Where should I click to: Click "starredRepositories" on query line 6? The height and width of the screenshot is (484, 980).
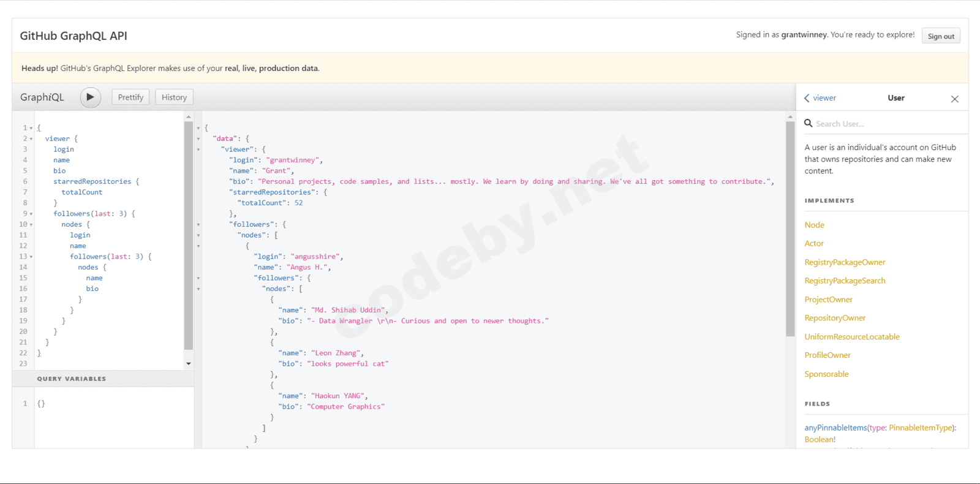[92, 182]
